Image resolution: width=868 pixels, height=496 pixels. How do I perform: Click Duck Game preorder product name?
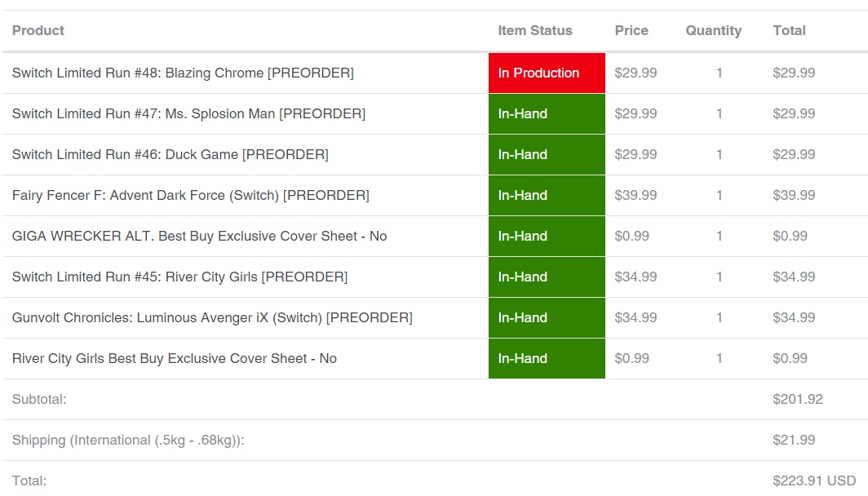(170, 154)
